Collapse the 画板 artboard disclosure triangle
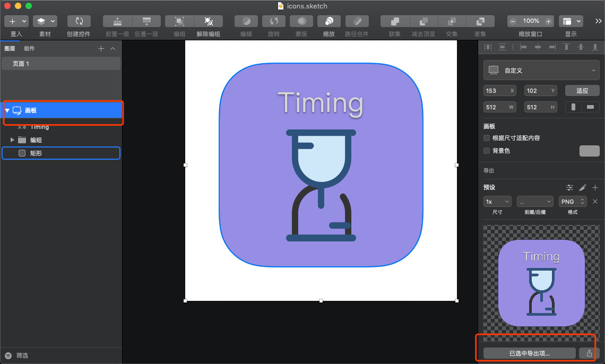 [x=7, y=110]
